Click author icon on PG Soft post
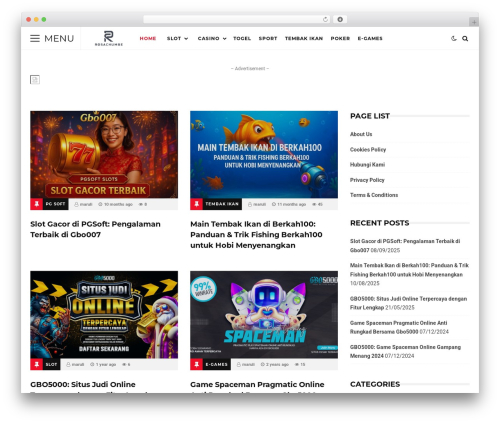Image resolution: width=500 pixels, height=423 pixels. point(76,204)
